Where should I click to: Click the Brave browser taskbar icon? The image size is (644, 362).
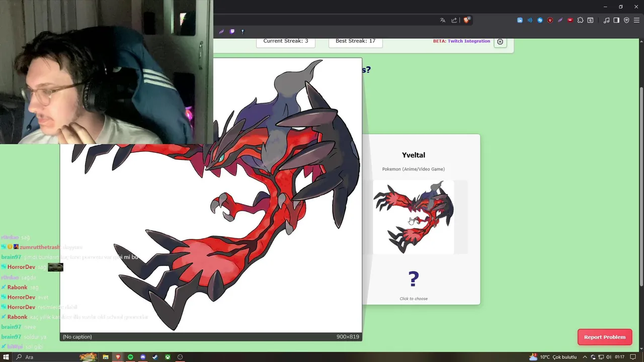(118, 357)
